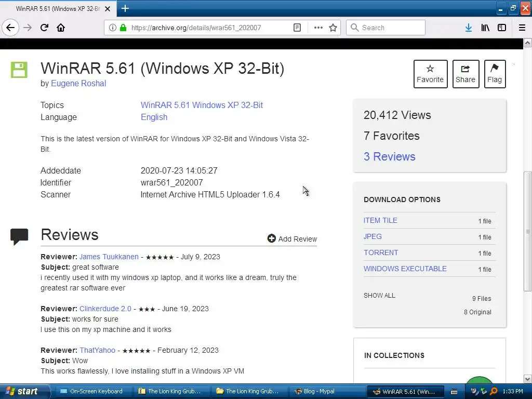Click scroll down arrow of page scrollbar
Screen dimensions: 532x399
(528, 379)
